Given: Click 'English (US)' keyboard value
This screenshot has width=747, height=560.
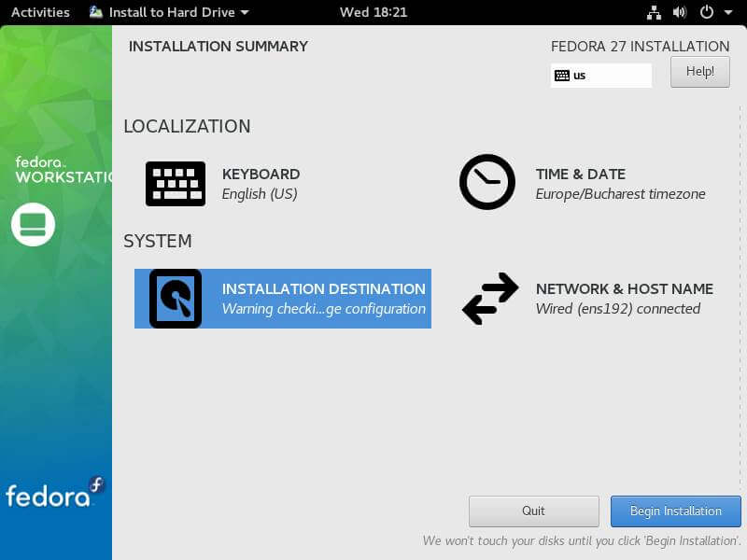Looking at the screenshot, I should coord(260,194).
